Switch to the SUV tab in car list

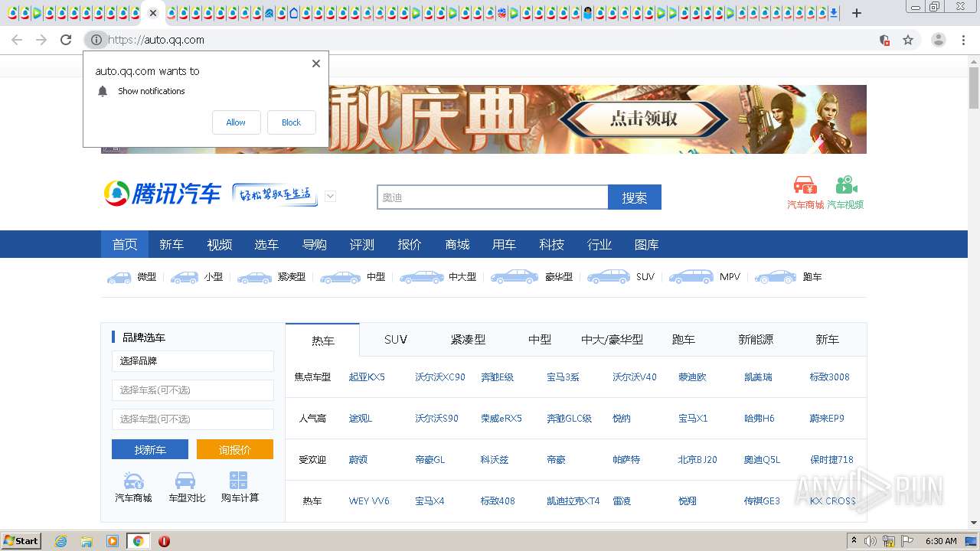point(396,340)
